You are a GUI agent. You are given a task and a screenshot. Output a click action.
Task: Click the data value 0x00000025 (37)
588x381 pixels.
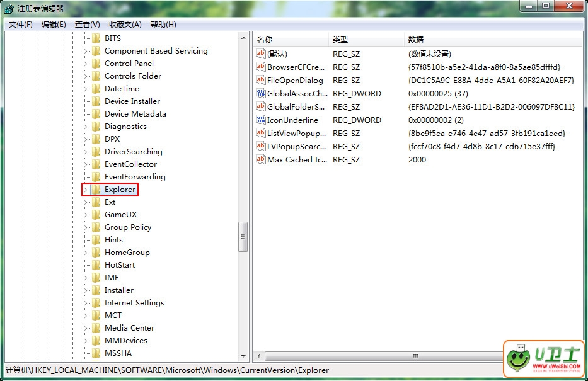click(438, 94)
